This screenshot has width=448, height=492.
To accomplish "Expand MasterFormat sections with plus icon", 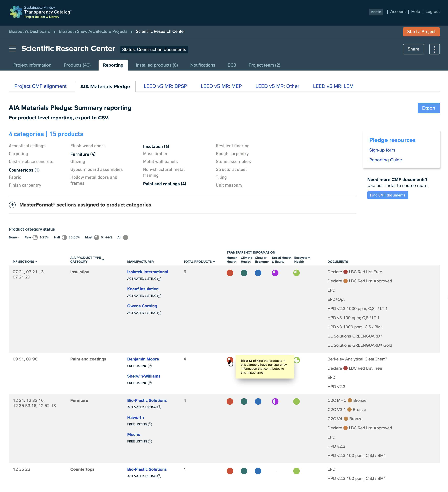I will tap(12, 205).
